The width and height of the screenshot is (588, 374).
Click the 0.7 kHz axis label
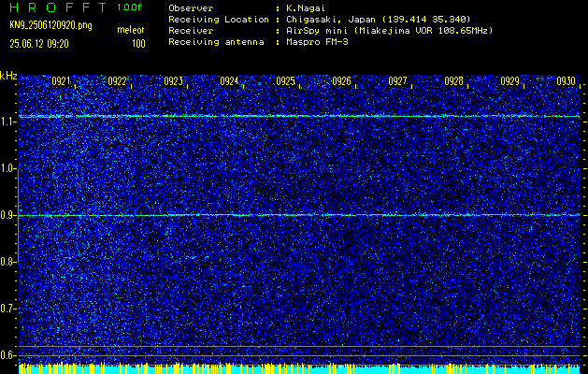pyautogui.click(x=7, y=309)
